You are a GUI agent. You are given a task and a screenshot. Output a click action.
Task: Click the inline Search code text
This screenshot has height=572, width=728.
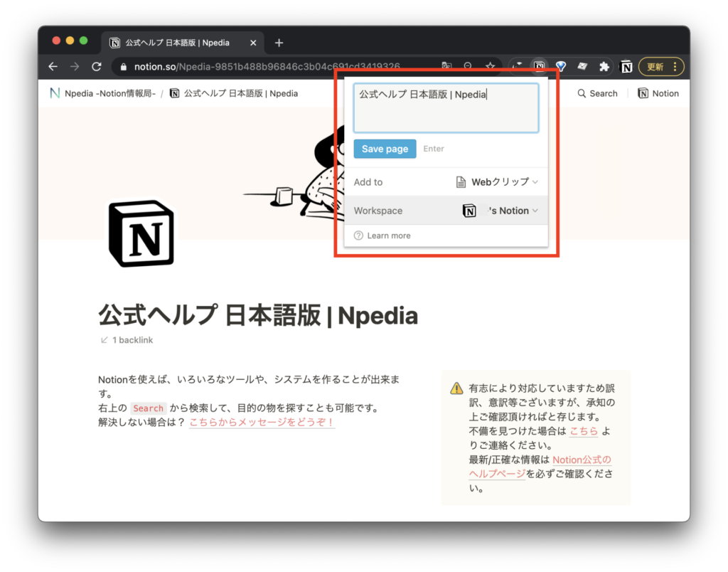[148, 408]
